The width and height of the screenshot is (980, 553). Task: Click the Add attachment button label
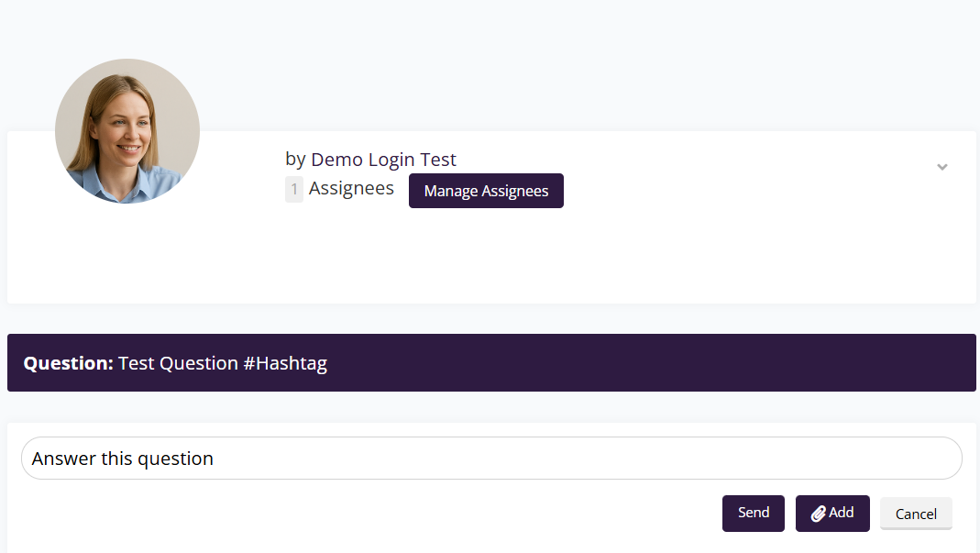click(842, 513)
